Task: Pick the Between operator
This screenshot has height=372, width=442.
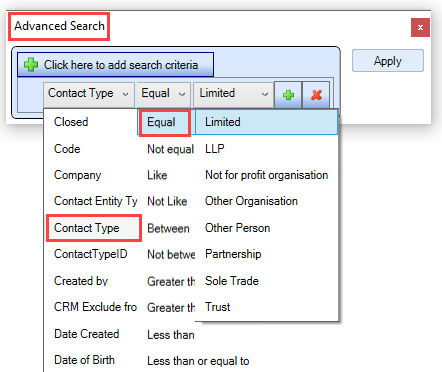Action: point(168,228)
